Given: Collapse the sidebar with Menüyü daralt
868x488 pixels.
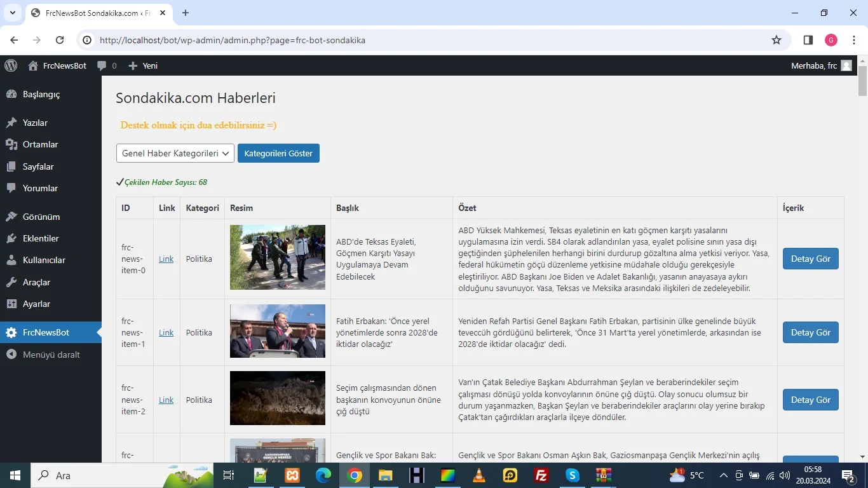Looking at the screenshot, I should [51, 355].
